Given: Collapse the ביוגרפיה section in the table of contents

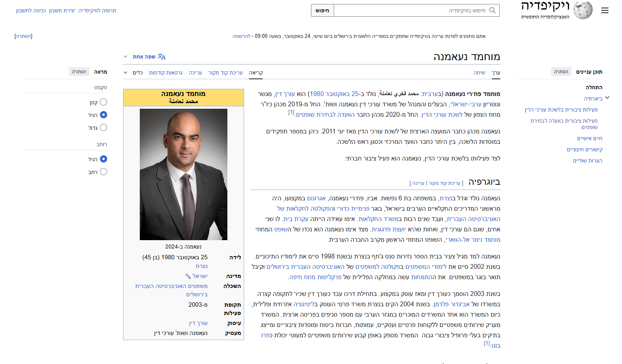Looking at the screenshot, I should (608, 97).
